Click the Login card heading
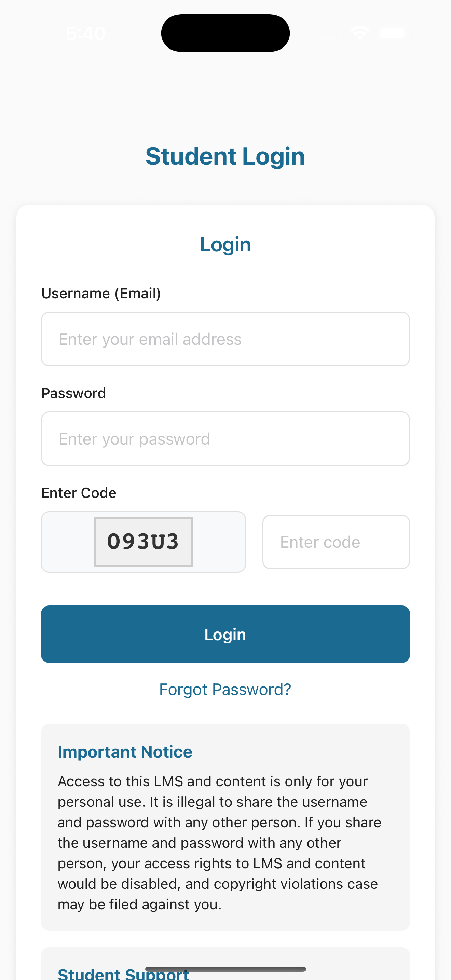 (x=225, y=244)
